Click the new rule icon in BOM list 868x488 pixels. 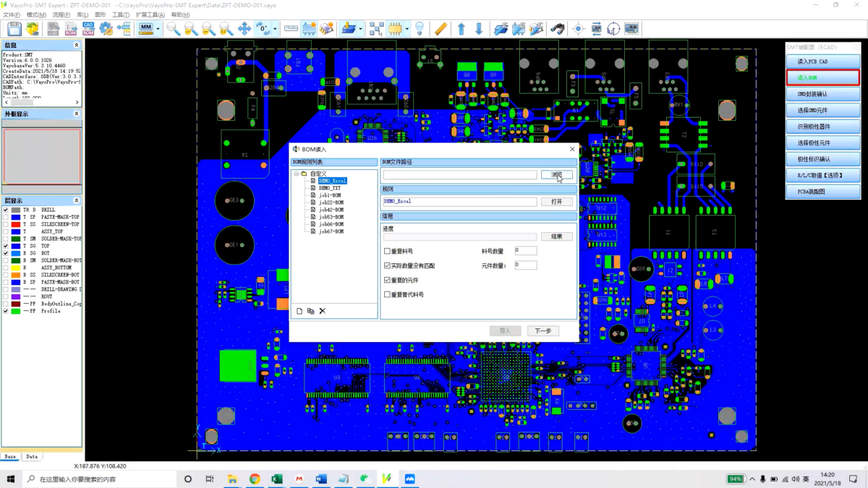(x=299, y=311)
